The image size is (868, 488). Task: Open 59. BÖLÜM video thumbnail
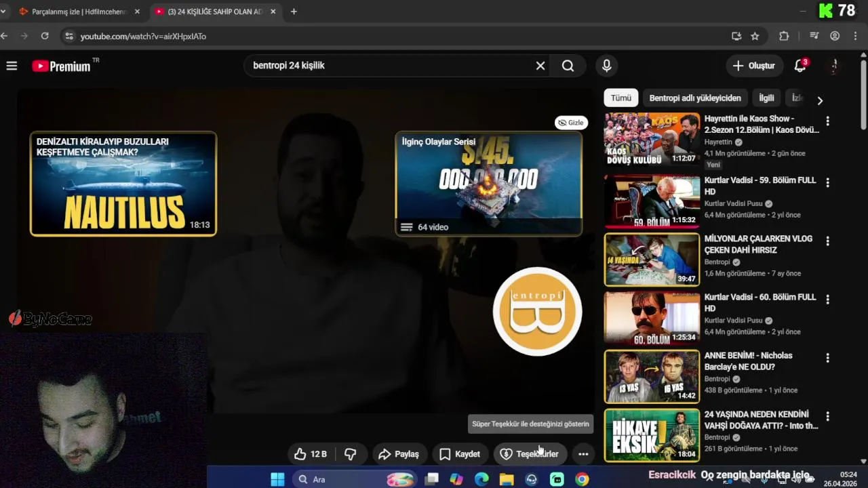point(652,201)
